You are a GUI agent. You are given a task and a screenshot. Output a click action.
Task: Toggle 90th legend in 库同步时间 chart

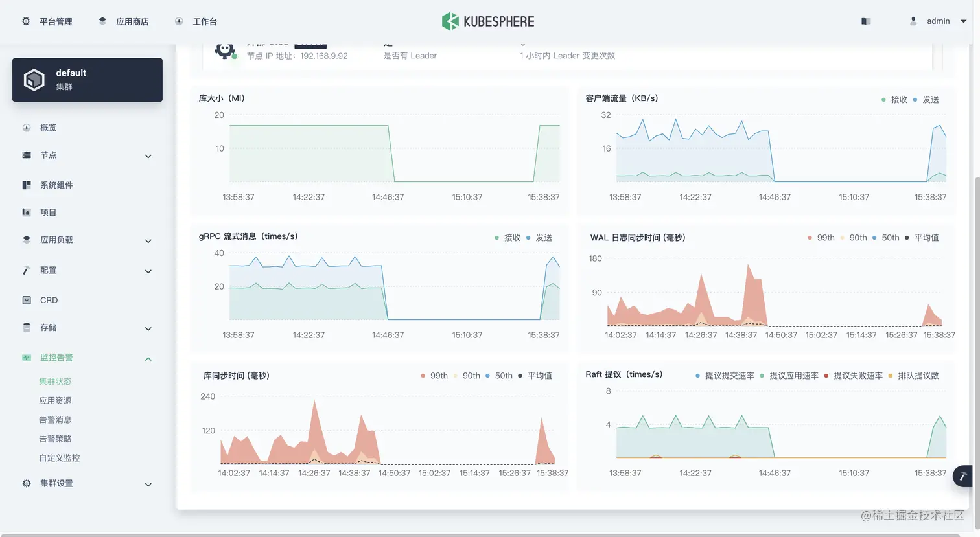[467, 376]
